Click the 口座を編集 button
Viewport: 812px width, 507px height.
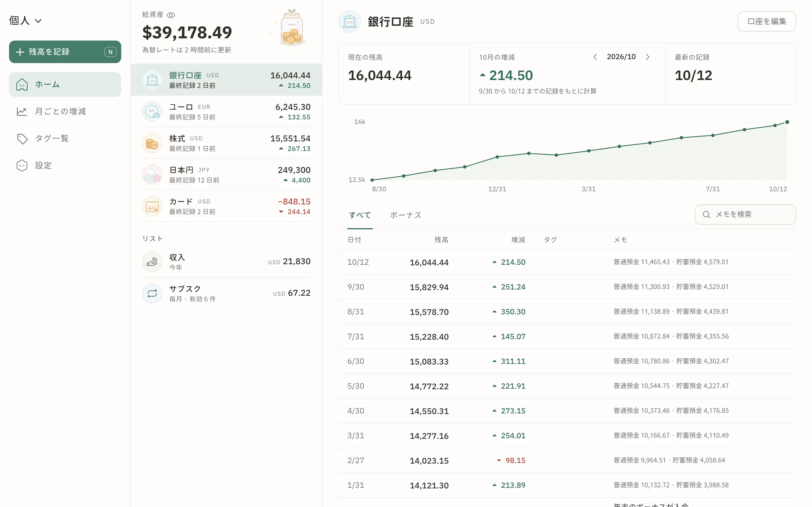[766, 21]
